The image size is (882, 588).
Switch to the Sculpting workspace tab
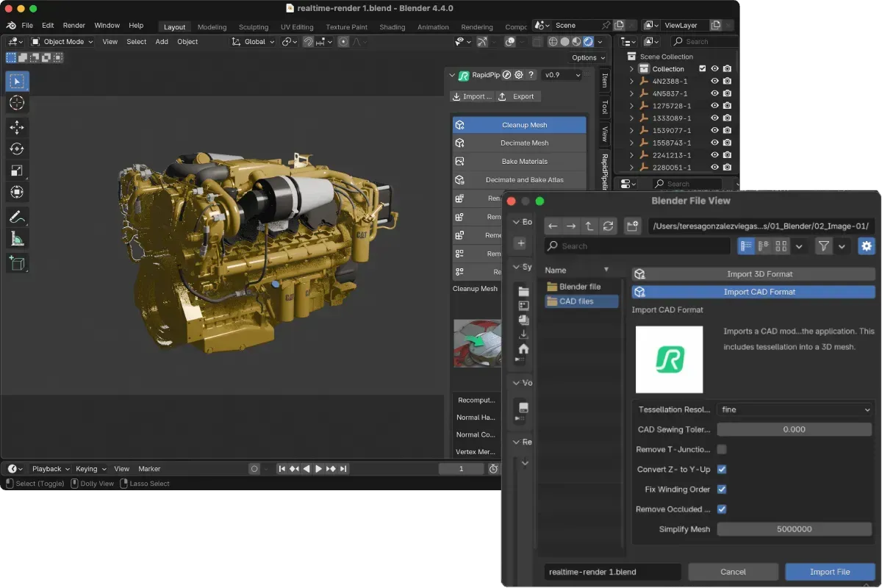pyautogui.click(x=254, y=27)
